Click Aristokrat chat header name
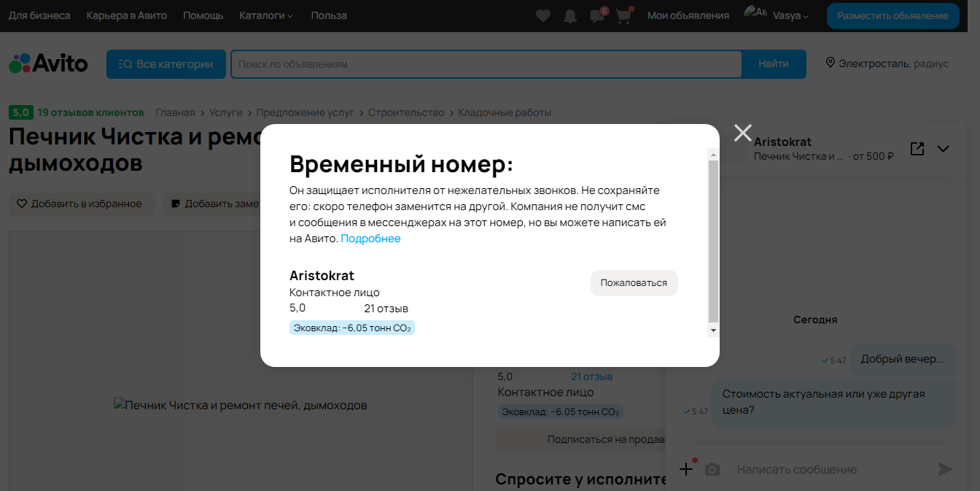The image size is (980, 491). point(782,142)
